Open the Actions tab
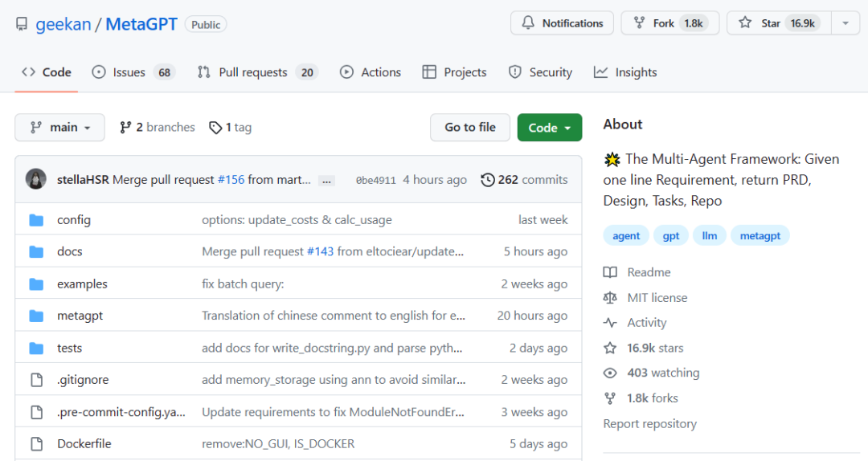 pos(371,72)
